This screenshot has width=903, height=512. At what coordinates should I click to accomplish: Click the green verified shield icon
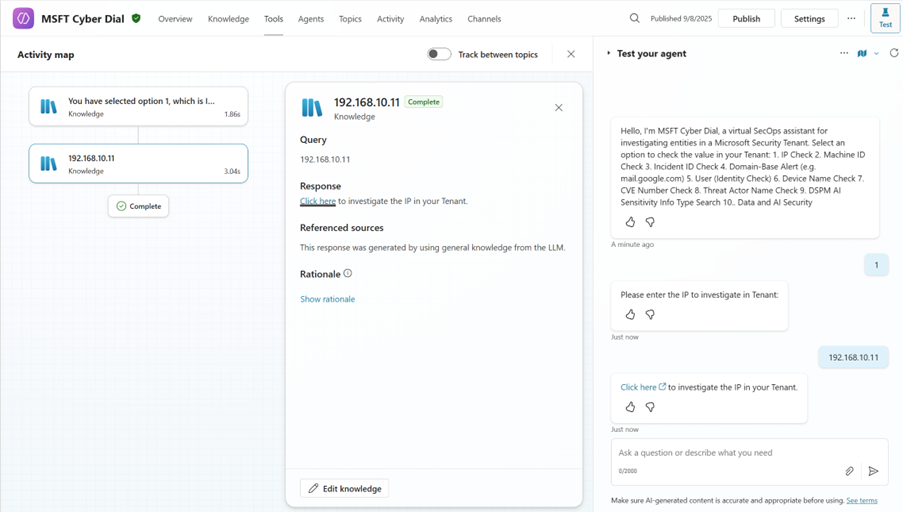click(136, 18)
